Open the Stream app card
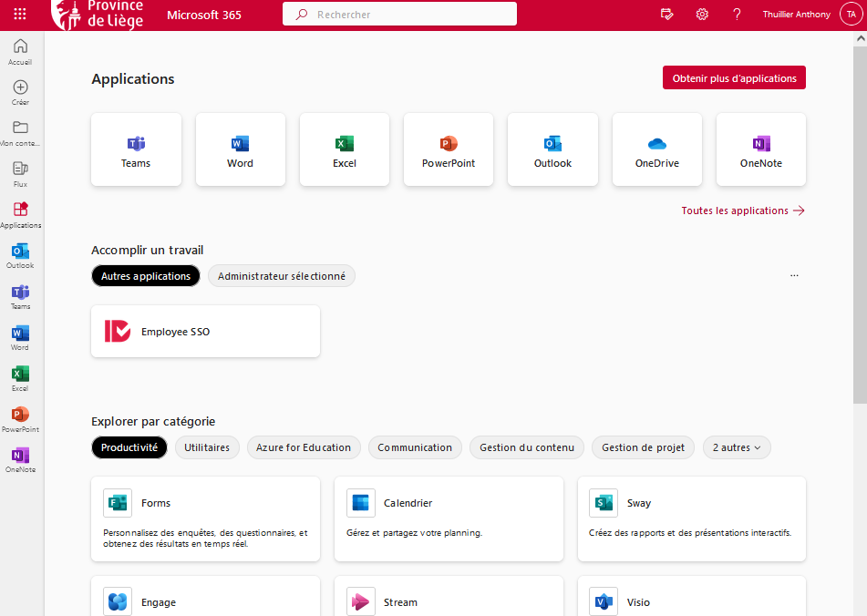This screenshot has height=616, width=867. [449, 597]
